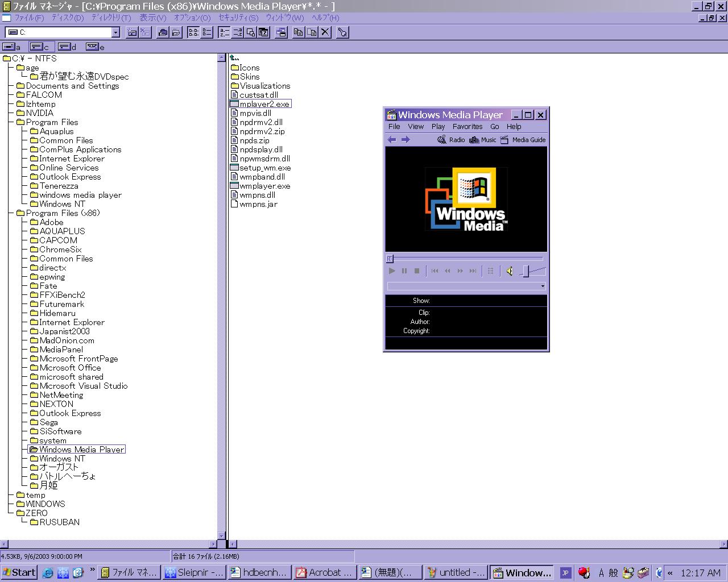Open the Media Player View menu

(x=416, y=127)
